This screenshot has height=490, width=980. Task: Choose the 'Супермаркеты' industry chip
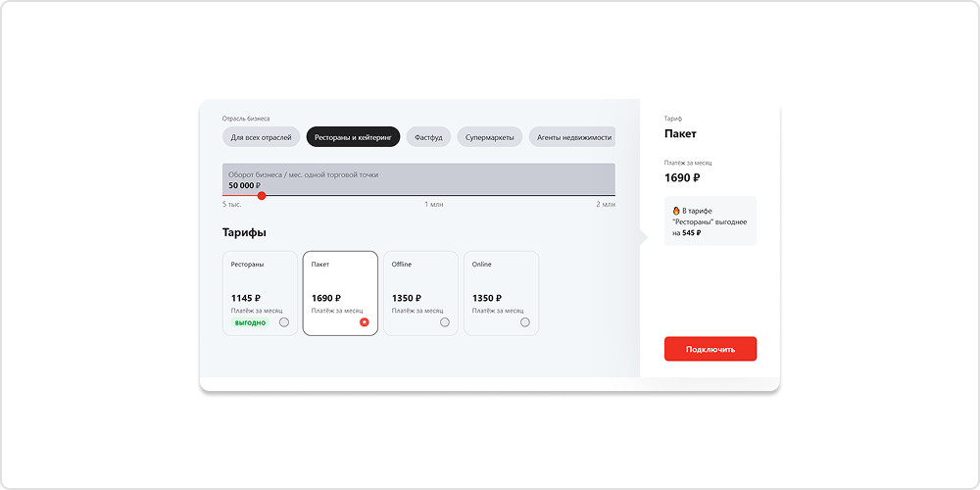pos(489,137)
